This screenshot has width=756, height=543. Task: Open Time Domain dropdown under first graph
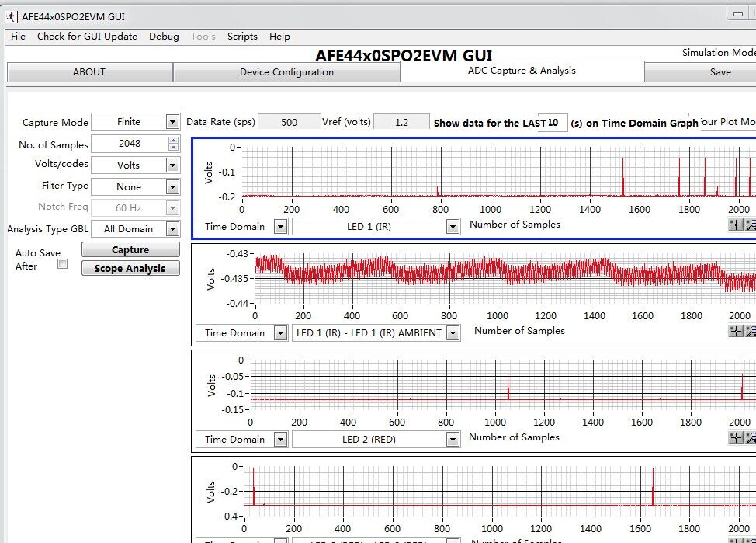[280, 227]
